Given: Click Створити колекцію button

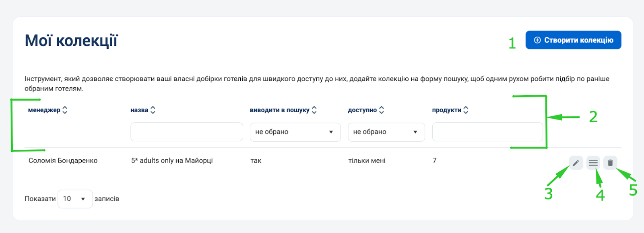Looking at the screenshot, I should tap(573, 40).
